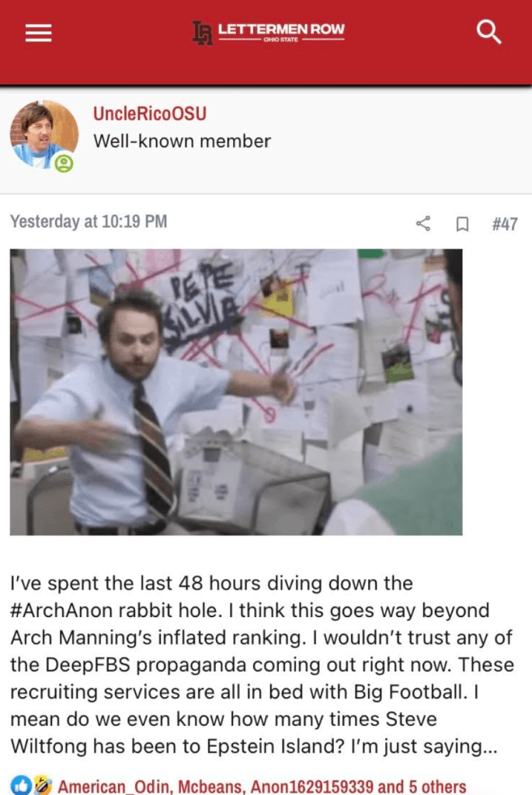The height and width of the screenshot is (795, 532).
Task: Share this post via share icon
Action: click(423, 224)
